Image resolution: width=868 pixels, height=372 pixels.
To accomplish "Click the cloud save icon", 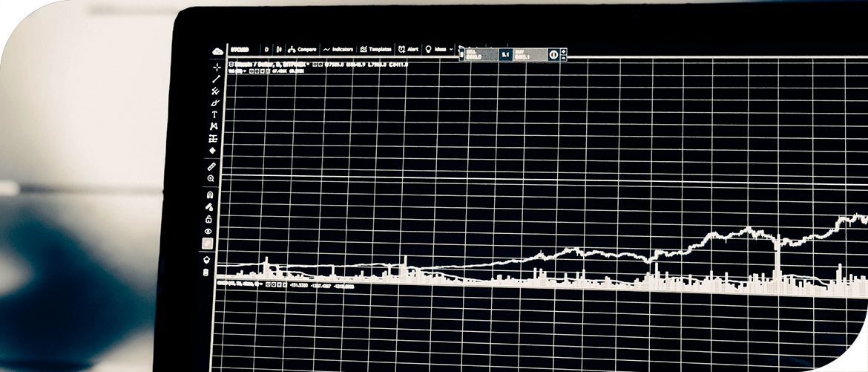I will pos(217,51).
